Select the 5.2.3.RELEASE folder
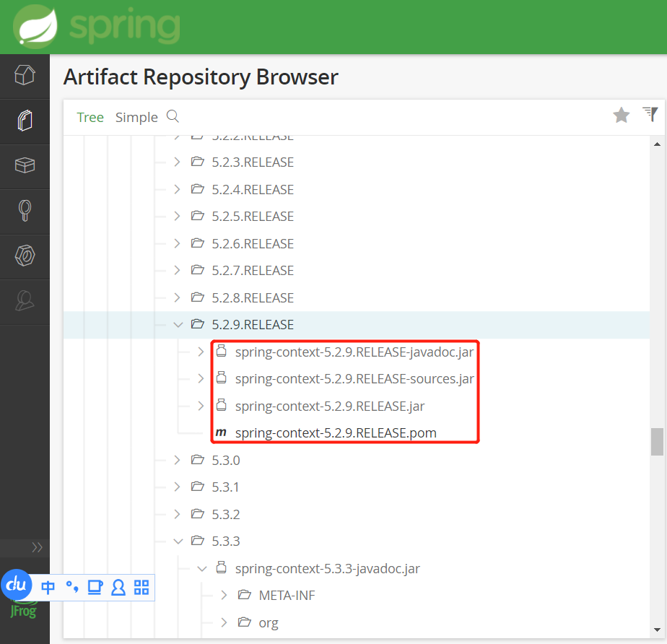The image size is (667, 644). tap(253, 162)
